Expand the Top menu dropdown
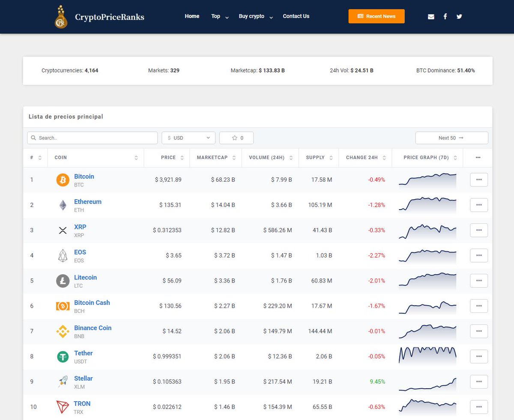This screenshot has width=514, height=420. pos(220,16)
